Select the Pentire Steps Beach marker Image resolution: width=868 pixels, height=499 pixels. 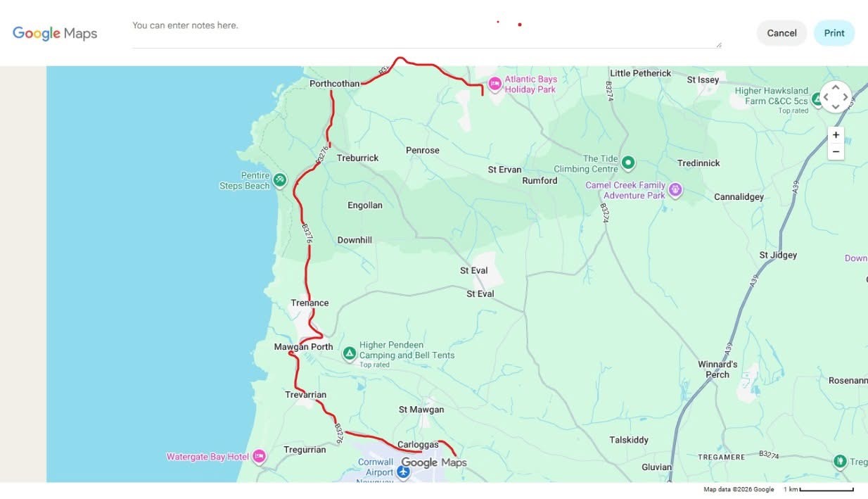(279, 180)
